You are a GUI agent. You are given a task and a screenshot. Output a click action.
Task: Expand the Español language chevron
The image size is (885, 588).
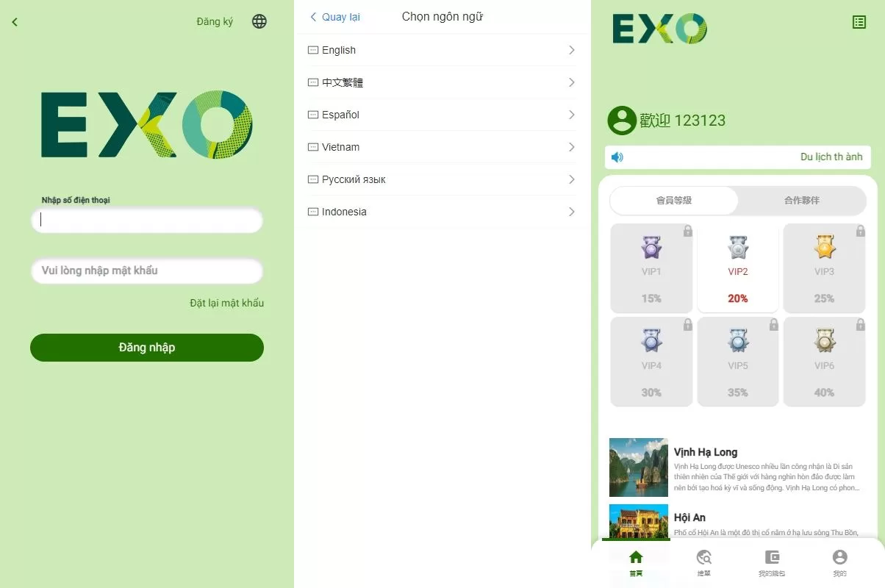point(572,115)
